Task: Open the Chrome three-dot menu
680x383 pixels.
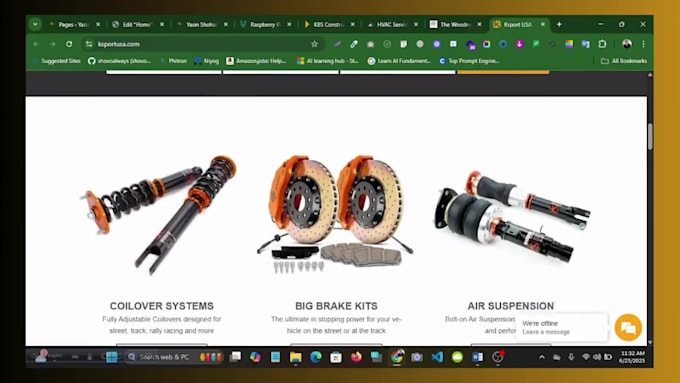Action: (644, 44)
